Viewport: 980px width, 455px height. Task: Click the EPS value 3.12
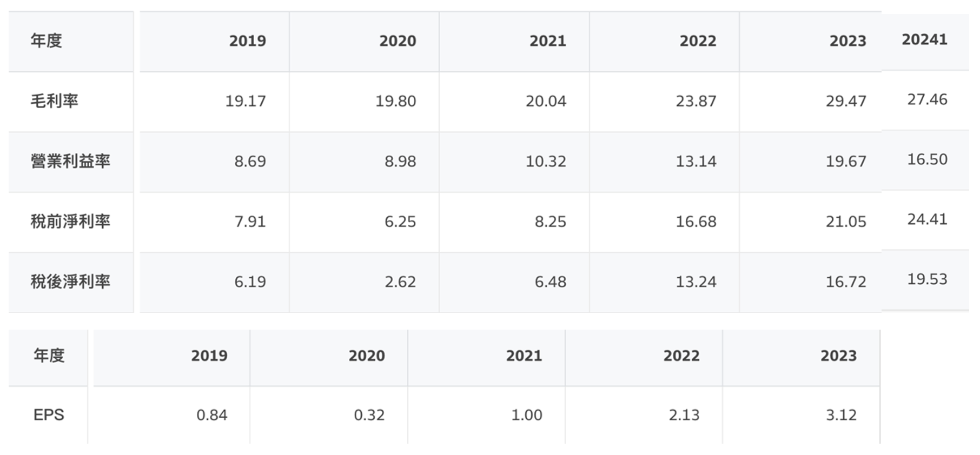click(x=841, y=415)
